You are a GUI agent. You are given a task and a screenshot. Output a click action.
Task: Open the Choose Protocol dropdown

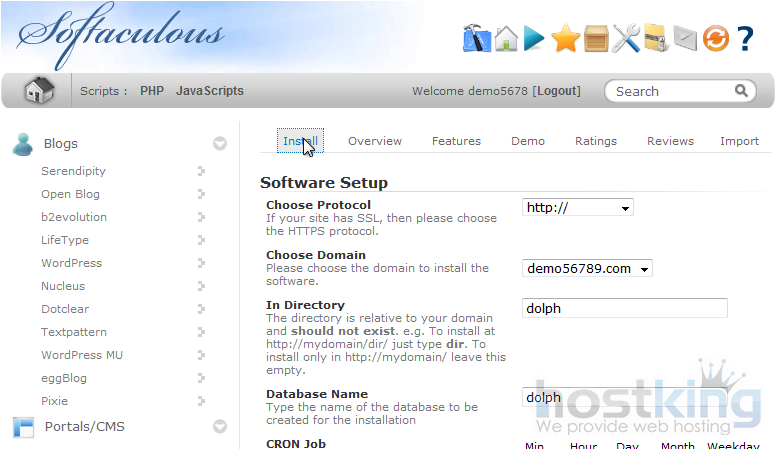point(578,208)
